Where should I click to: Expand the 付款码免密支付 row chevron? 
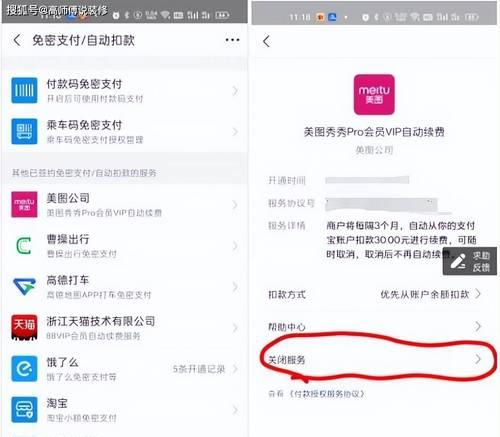[235, 90]
